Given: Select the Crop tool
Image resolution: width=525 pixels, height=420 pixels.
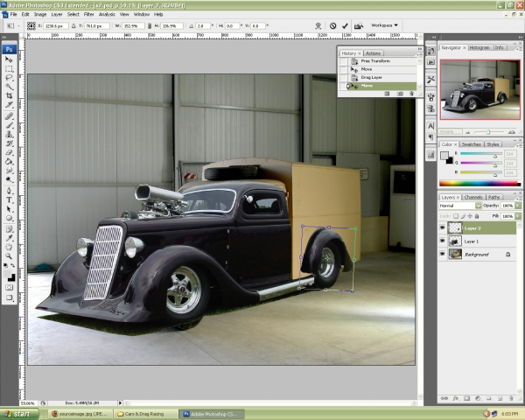Looking at the screenshot, I should pos(9,95).
